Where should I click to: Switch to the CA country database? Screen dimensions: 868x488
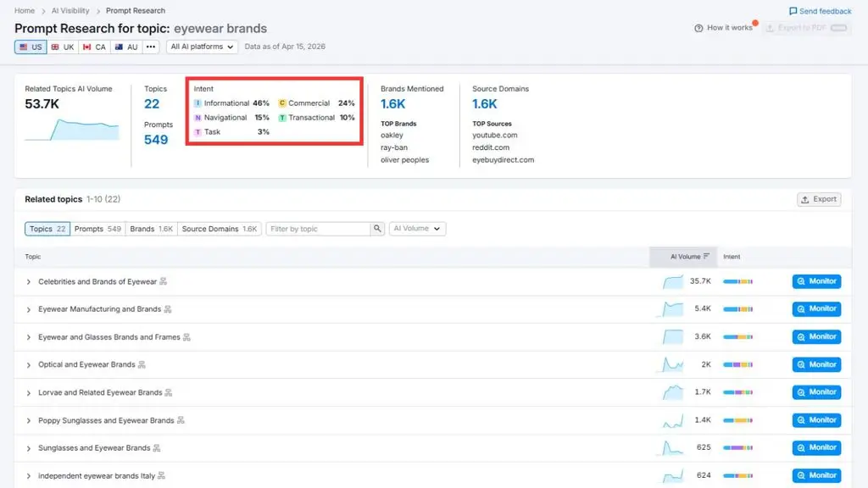pyautogui.click(x=94, y=47)
